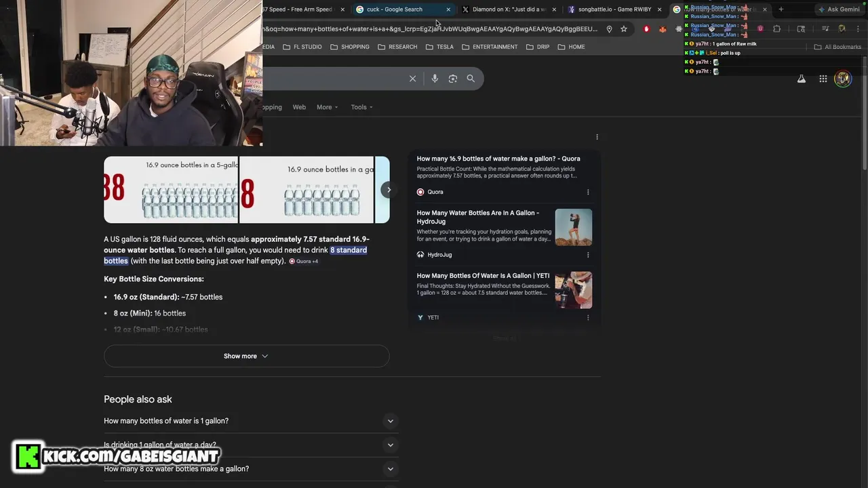Open the Google apps grid icon
Screen dimensions: 868x488
point(823,79)
